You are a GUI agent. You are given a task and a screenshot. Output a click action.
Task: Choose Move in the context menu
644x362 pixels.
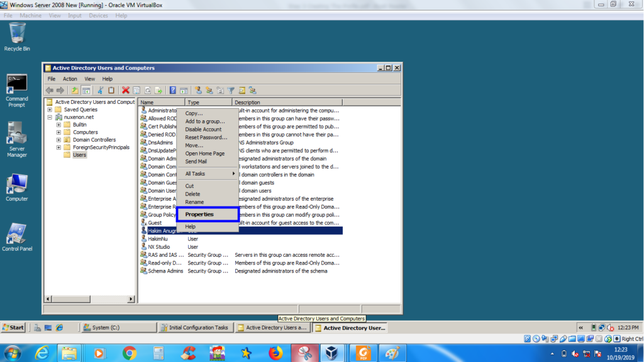point(208,145)
